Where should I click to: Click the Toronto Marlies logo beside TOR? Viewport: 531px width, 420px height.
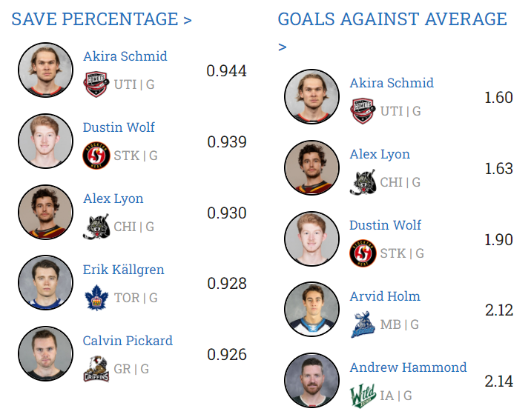click(x=96, y=298)
